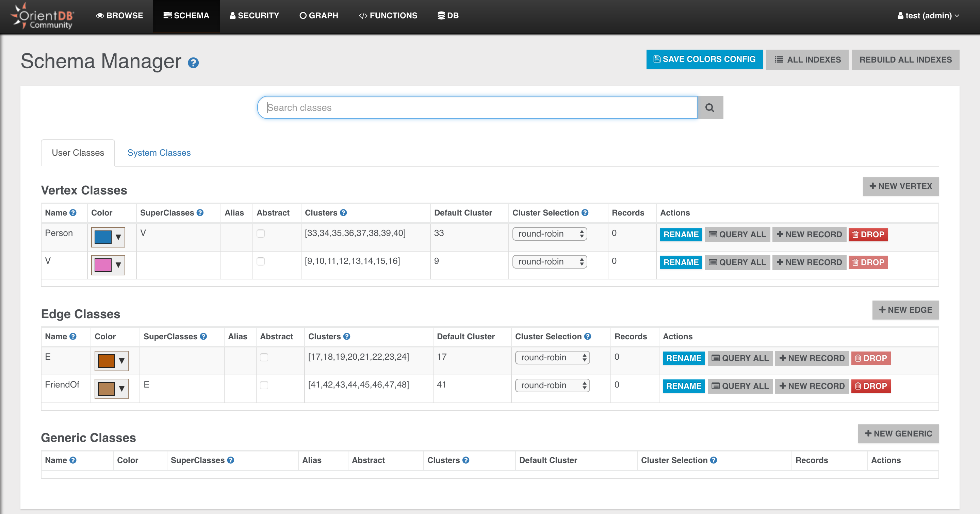Open cluster selection dropdown for E class
Image resolution: width=980 pixels, height=514 pixels.
tap(552, 357)
